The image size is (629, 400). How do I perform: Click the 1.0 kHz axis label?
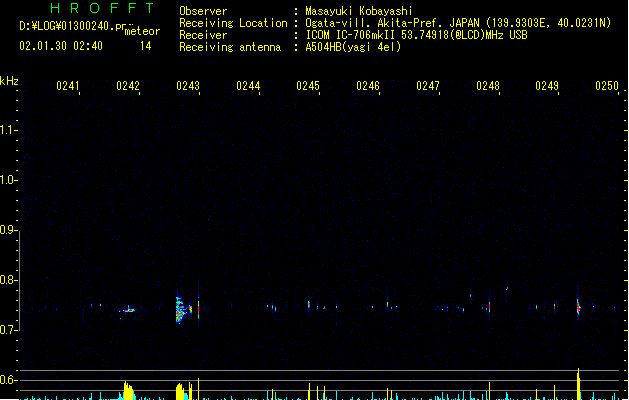coord(8,180)
